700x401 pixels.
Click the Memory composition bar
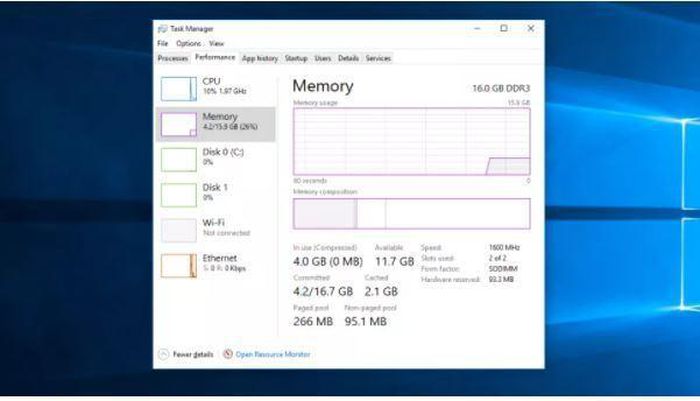(x=412, y=214)
